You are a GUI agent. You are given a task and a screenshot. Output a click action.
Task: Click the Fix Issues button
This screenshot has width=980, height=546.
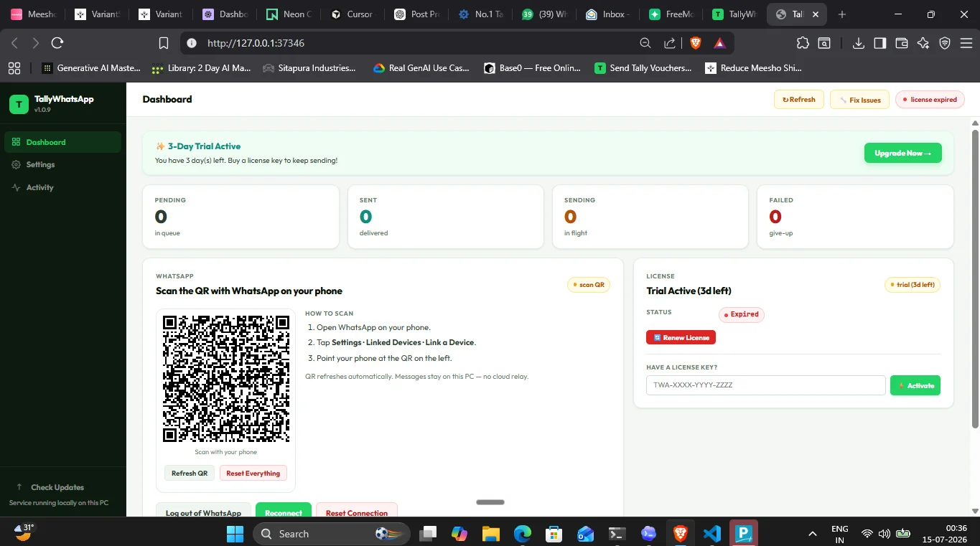coord(859,100)
